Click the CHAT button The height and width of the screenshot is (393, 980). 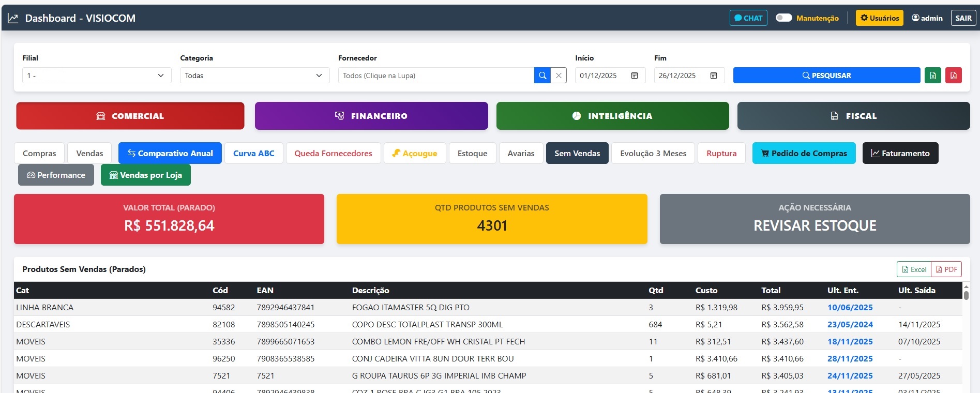click(748, 18)
